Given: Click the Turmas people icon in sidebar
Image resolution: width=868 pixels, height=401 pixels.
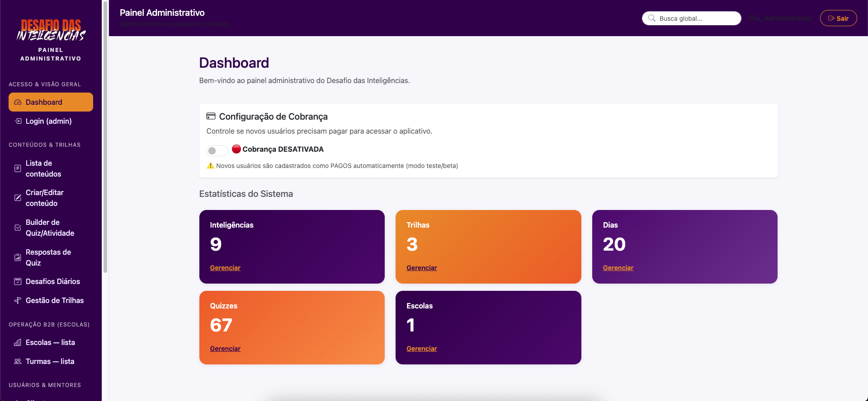Looking at the screenshot, I should click(x=18, y=362).
